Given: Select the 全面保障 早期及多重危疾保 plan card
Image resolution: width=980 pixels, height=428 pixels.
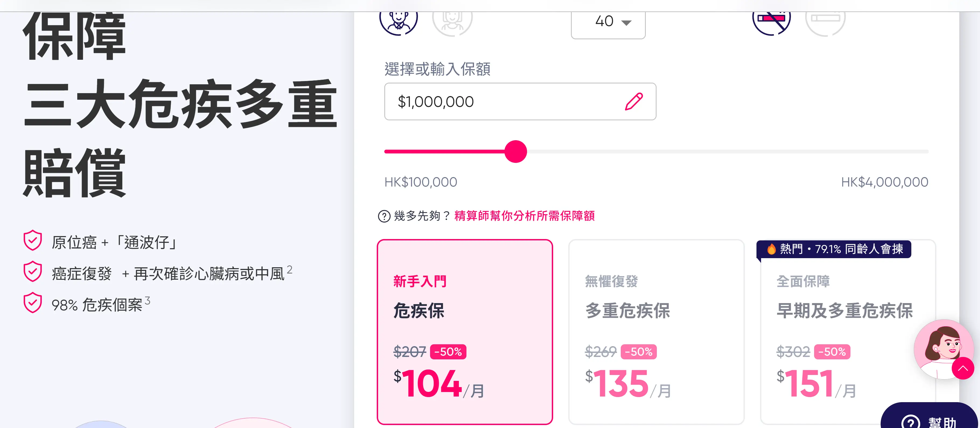Looking at the screenshot, I should tap(848, 331).
